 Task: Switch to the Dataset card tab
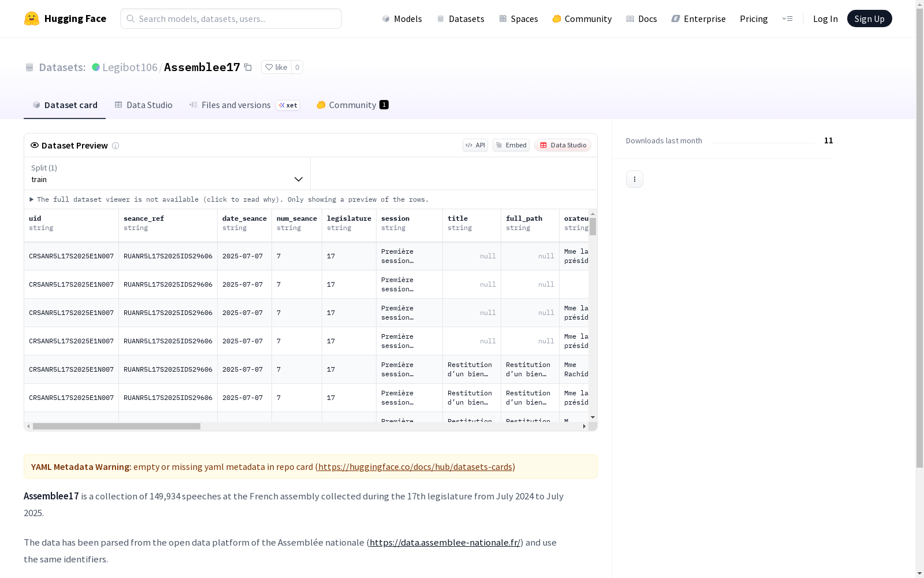tap(65, 105)
